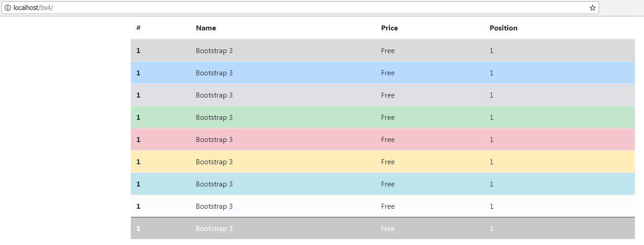Click the 'Price' column header
Image resolution: width=644 pixels, height=245 pixels.
tap(389, 28)
